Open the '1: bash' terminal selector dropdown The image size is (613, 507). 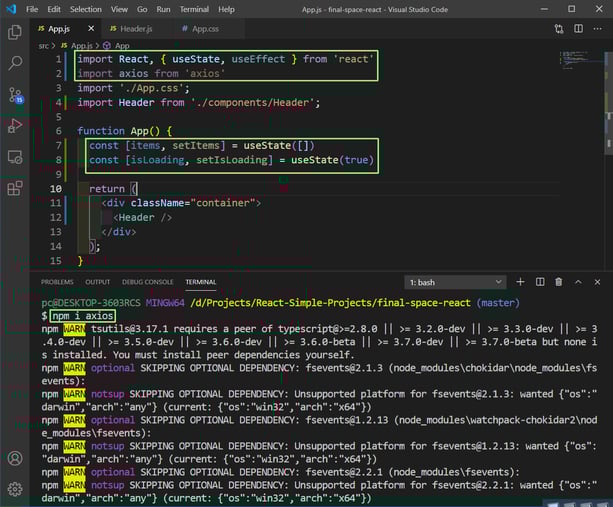[455, 282]
